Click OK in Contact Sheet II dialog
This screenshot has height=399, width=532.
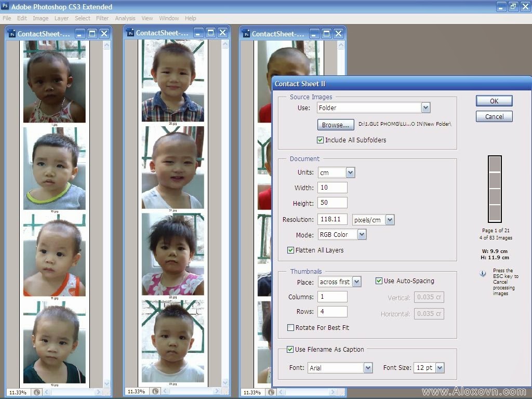pyautogui.click(x=494, y=101)
